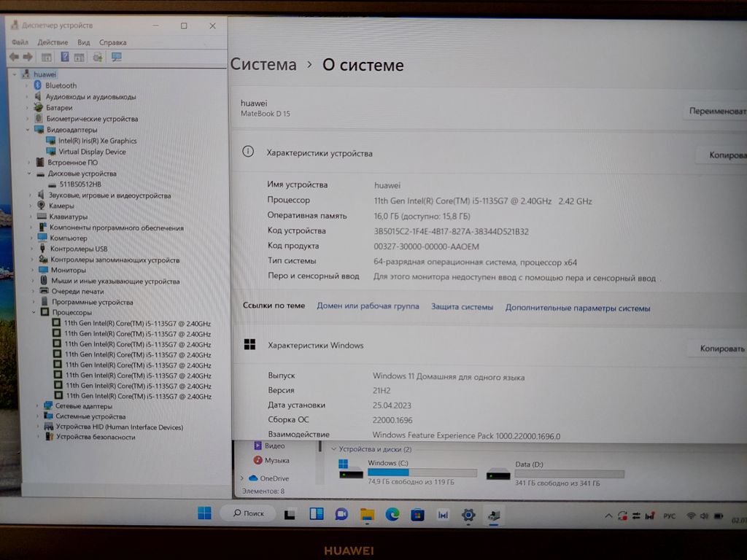Click the Контроллеры USB icon in the tree

click(x=42, y=249)
